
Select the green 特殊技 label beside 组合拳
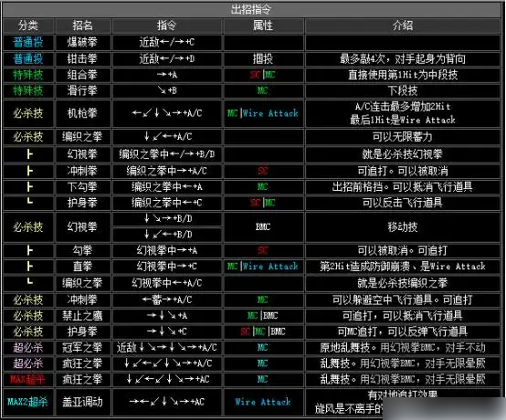28,75
